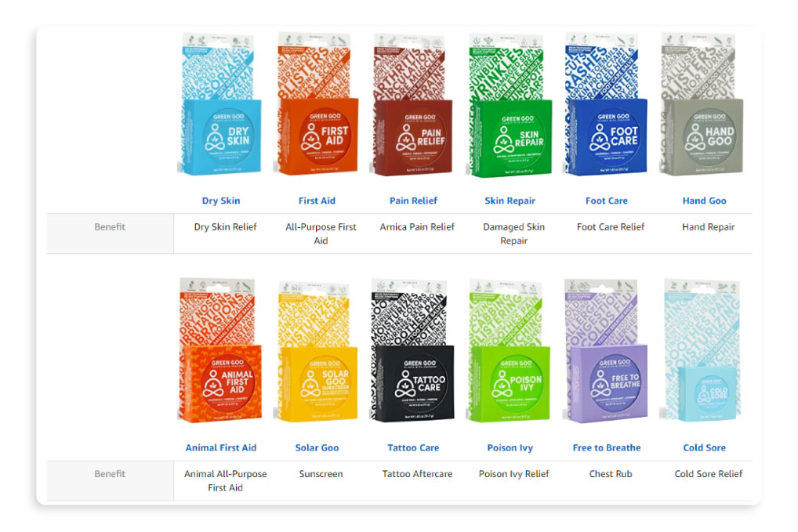Open the Pain Relief product thumbnail
This screenshot has width=798, height=532.
point(412,105)
